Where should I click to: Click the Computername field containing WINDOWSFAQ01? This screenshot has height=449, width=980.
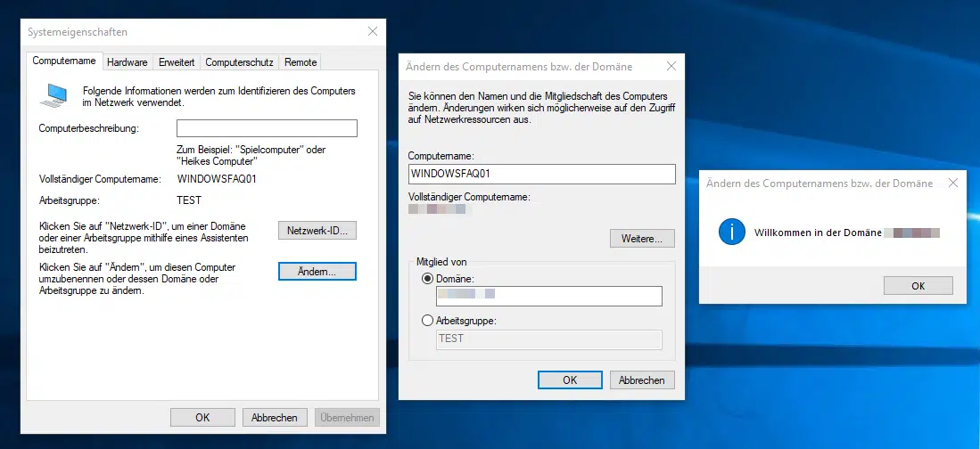point(542,175)
